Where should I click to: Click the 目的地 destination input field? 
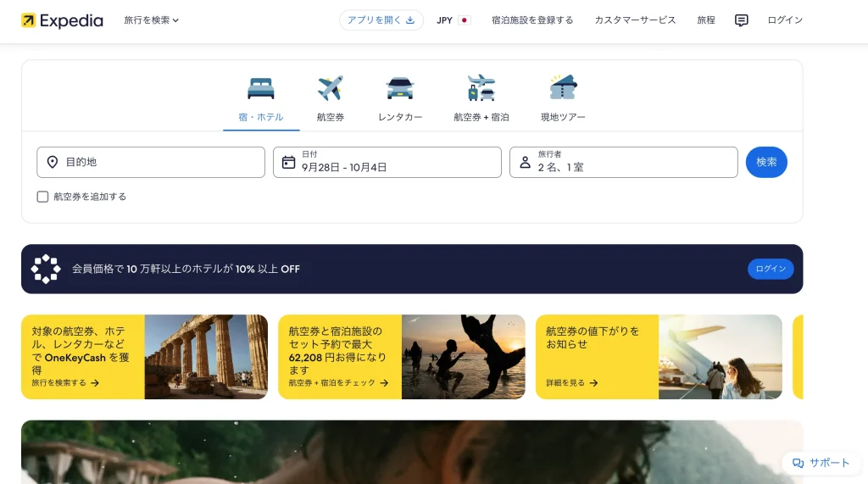pos(151,162)
